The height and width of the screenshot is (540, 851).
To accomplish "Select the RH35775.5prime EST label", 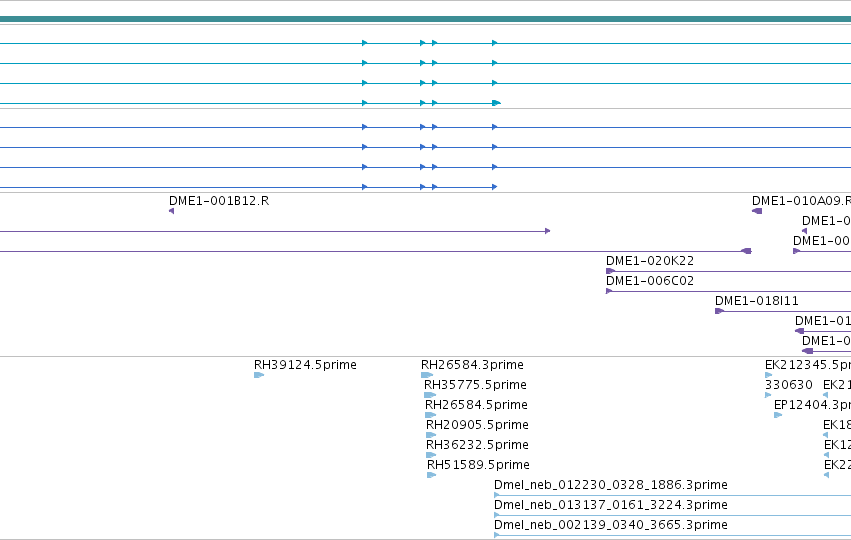I will click(475, 385).
